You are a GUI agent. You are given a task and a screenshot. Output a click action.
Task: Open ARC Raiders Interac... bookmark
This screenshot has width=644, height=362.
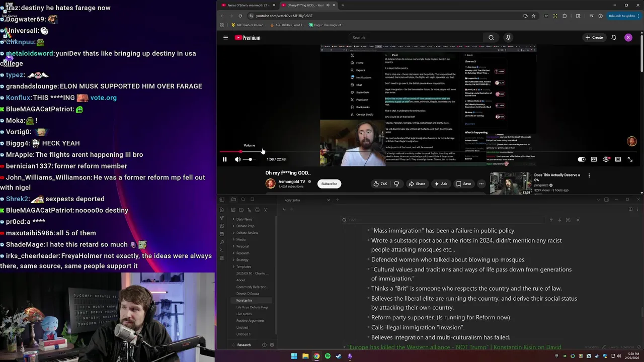click(x=248, y=25)
